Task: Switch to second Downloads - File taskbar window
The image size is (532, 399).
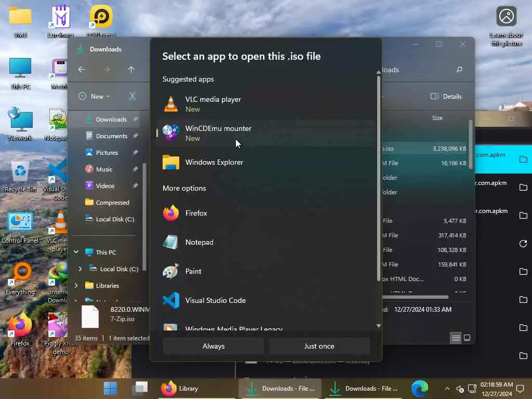Action: tap(364, 389)
